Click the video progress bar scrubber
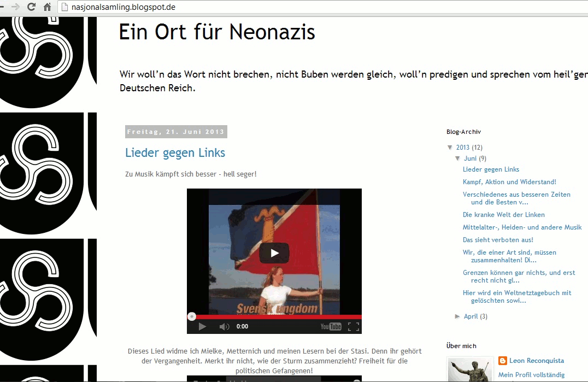Viewport: 588px width, 382px height. pyautogui.click(x=192, y=317)
